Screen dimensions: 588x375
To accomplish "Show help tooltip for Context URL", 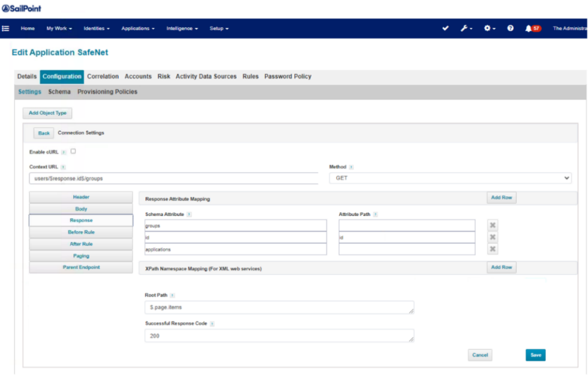I will pos(63,167).
